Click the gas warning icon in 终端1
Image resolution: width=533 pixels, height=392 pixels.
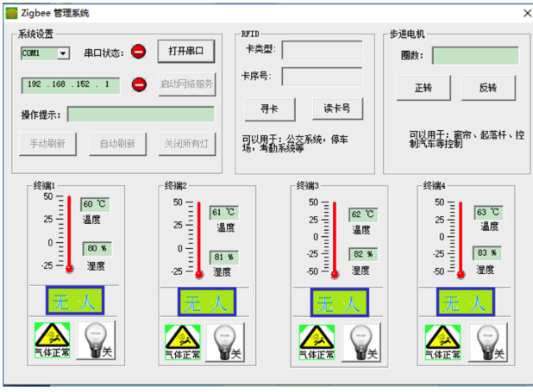point(51,341)
